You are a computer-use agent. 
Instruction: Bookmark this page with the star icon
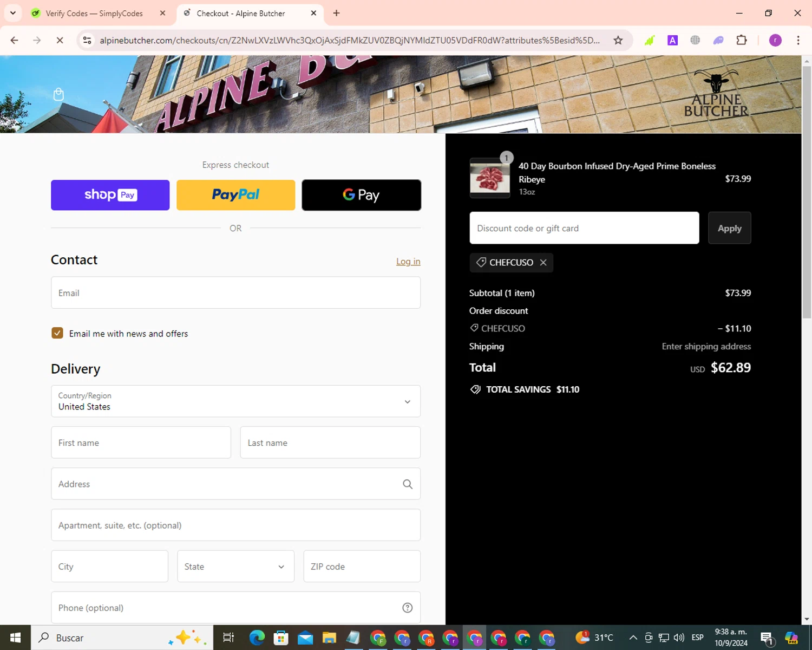618,40
